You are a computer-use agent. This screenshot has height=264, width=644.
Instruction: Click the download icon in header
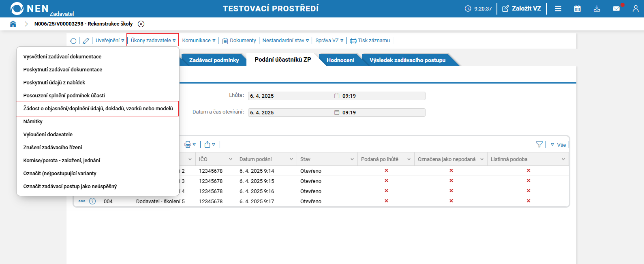[597, 9]
